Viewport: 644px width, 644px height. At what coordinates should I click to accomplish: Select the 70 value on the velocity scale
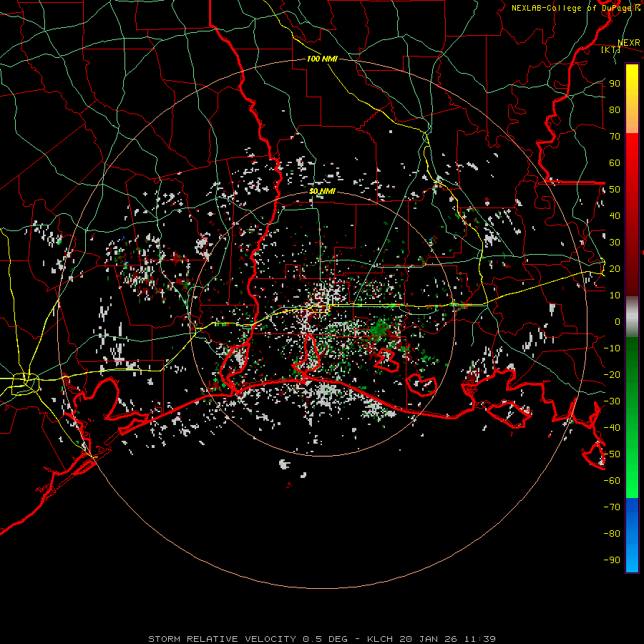(x=615, y=137)
